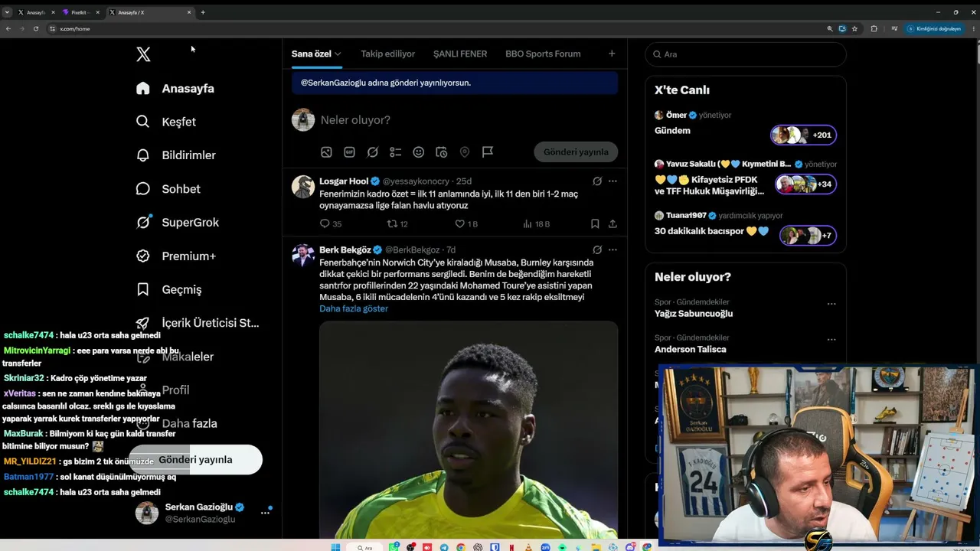
Task: Like Losgar Hool's post
Action: coord(466,224)
